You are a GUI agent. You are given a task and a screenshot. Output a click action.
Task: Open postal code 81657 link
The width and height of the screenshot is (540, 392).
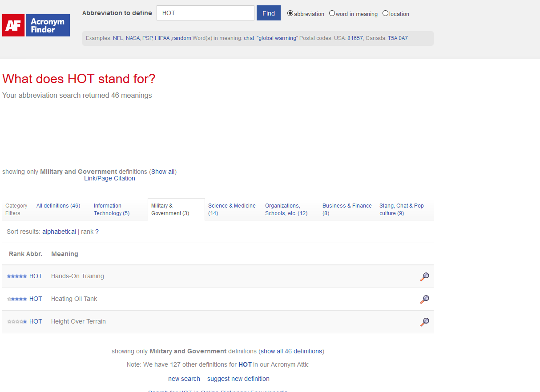[355, 38]
